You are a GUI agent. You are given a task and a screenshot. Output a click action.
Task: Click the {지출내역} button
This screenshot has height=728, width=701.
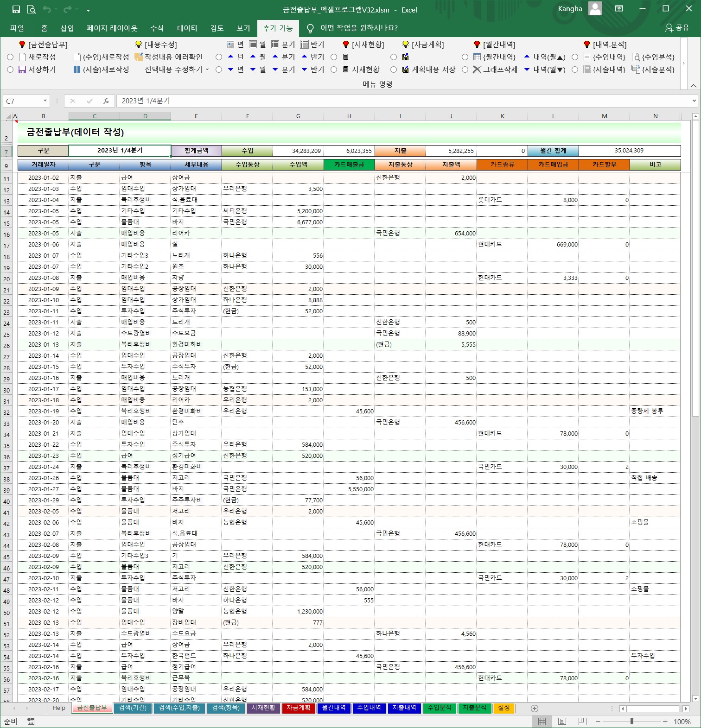[605, 70]
